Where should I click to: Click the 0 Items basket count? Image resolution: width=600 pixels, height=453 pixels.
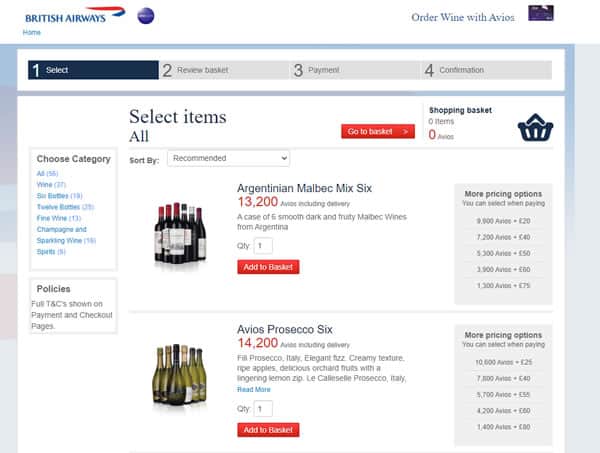click(441, 121)
